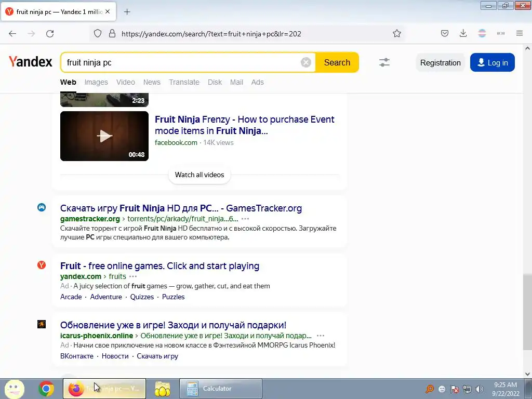This screenshot has width=532, height=399.
Task: Open the Firefox application menu
Action: [x=520, y=33]
